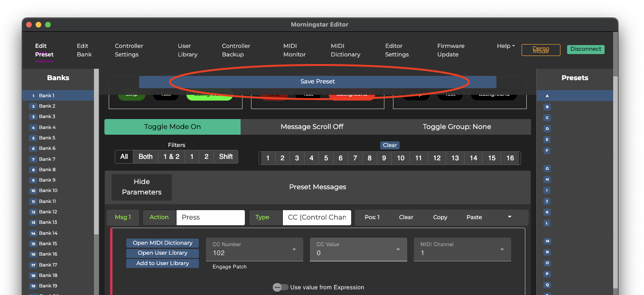
Task: Select preset F in Presets list
Action: pos(547,150)
